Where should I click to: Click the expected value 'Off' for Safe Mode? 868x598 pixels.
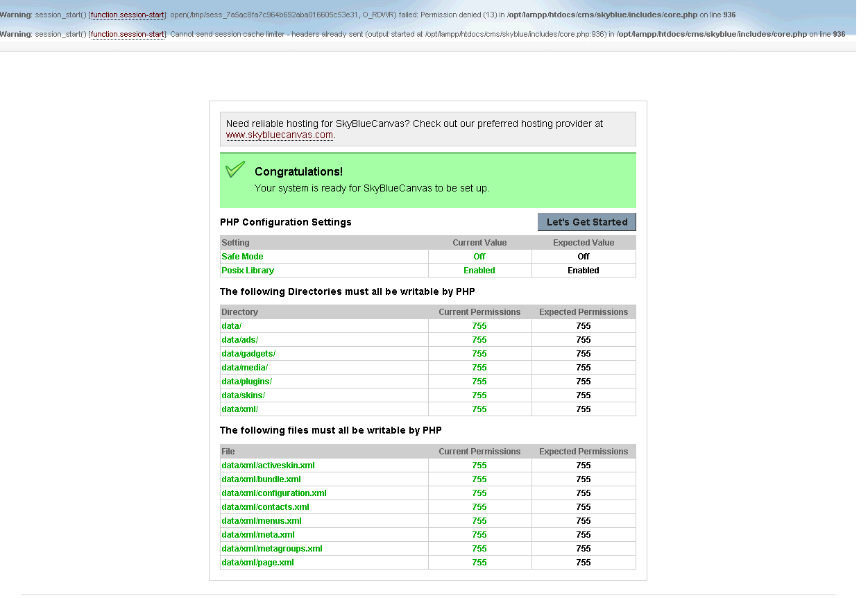pyautogui.click(x=584, y=257)
